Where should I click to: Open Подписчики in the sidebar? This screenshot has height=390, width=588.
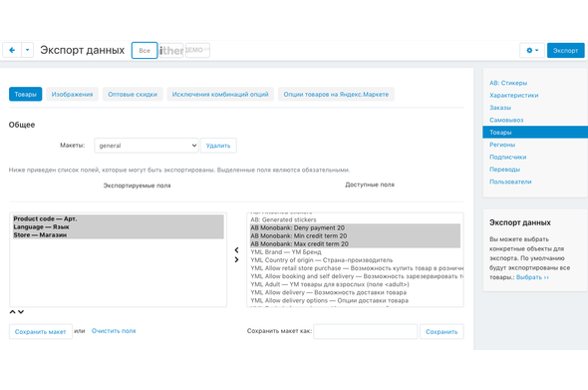tap(507, 158)
